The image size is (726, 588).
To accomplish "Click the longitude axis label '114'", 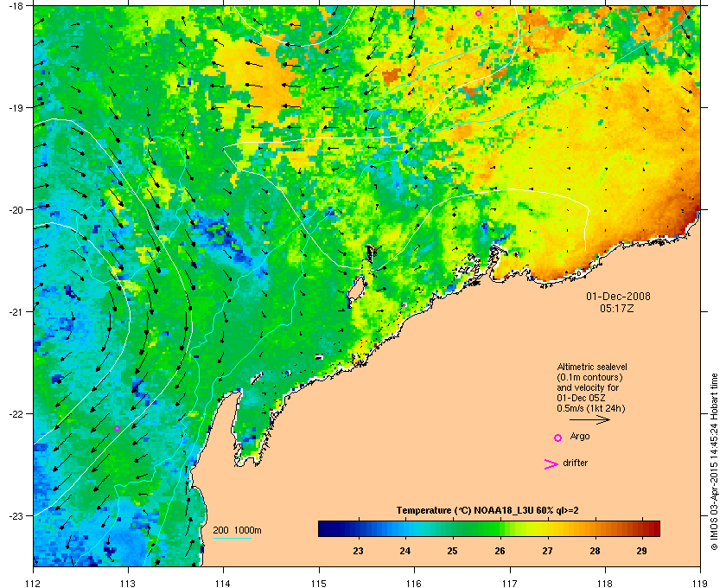I will pyautogui.click(x=223, y=583).
